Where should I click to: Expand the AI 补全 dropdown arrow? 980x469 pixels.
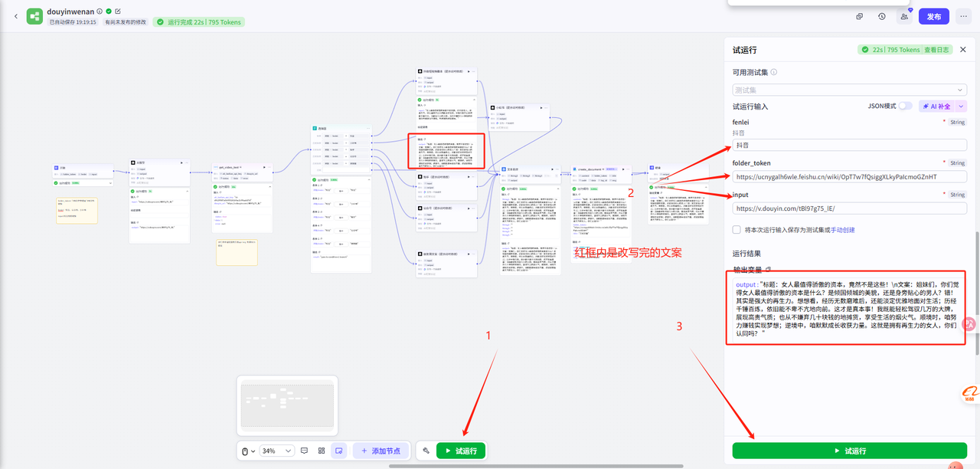pyautogui.click(x=962, y=107)
